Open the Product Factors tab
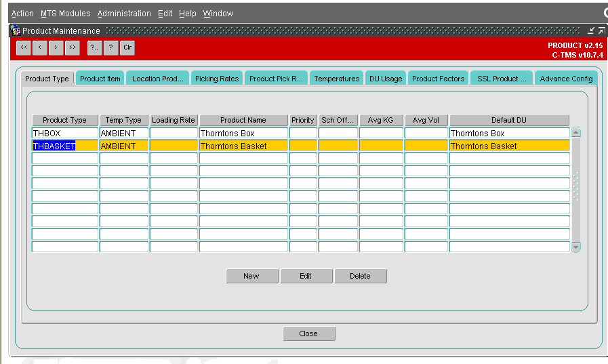 (438, 79)
